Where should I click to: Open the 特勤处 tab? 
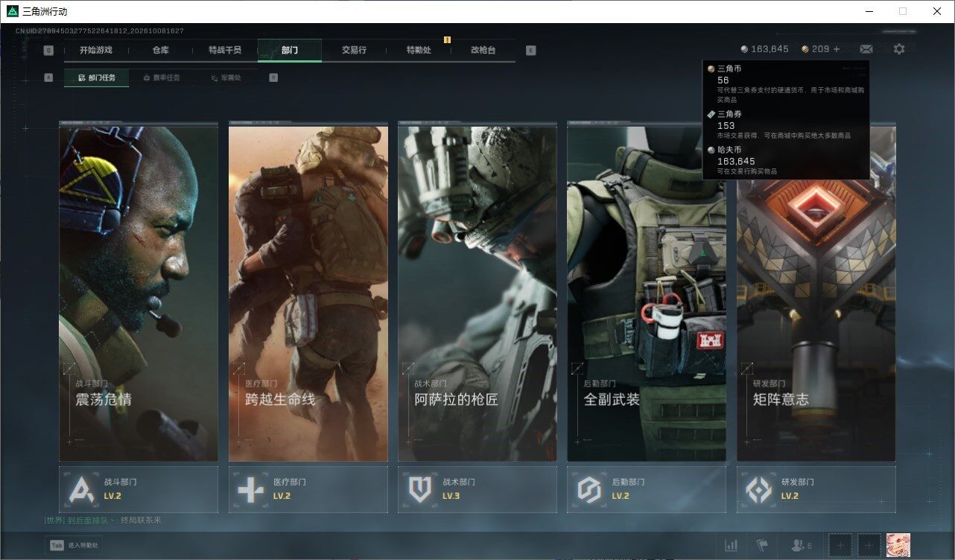[x=419, y=51]
